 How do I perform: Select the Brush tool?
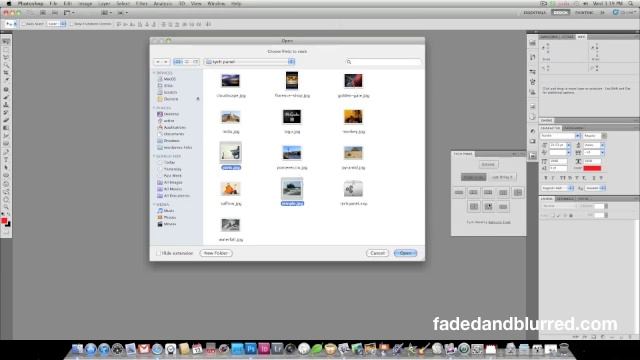pyautogui.click(x=6, y=97)
